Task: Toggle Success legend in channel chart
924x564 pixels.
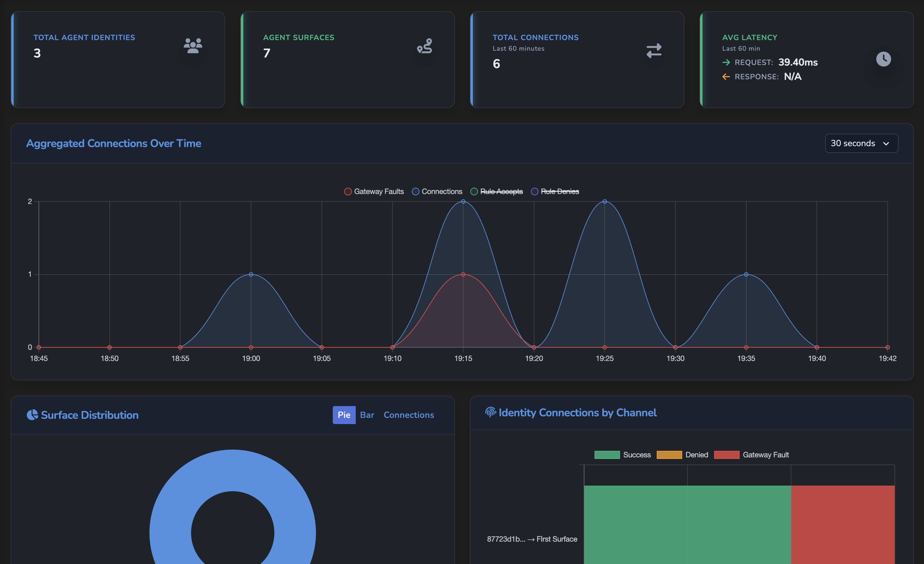Action: 623,455
